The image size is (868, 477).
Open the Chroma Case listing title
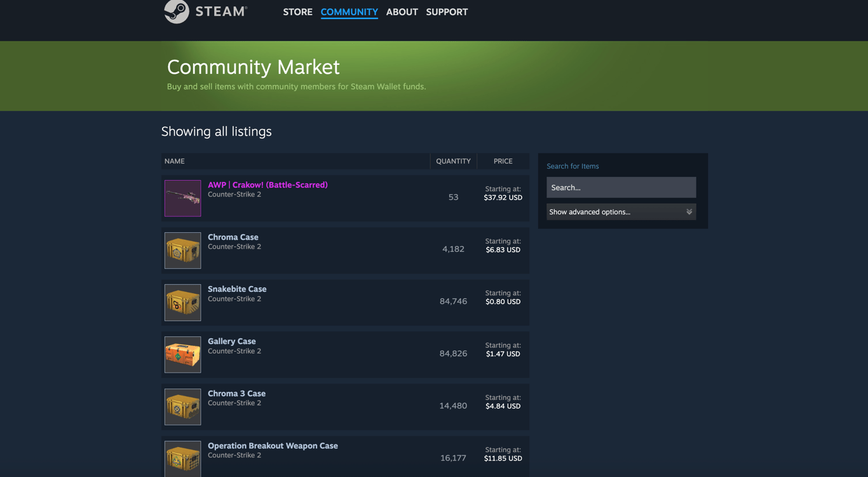[233, 237]
